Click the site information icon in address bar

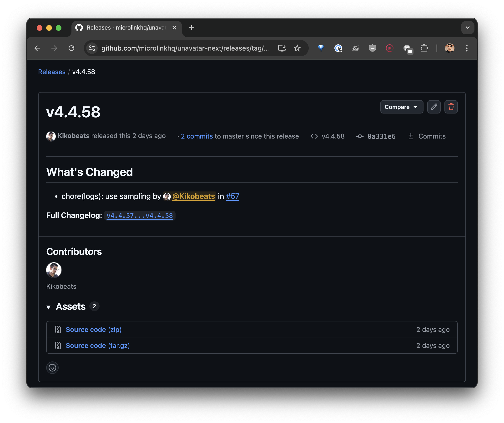tap(92, 48)
